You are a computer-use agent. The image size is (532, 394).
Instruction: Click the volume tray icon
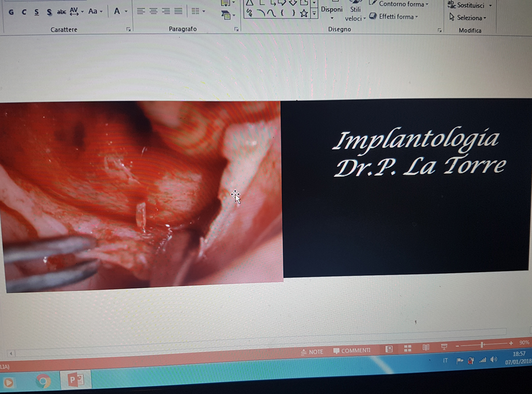(494, 360)
